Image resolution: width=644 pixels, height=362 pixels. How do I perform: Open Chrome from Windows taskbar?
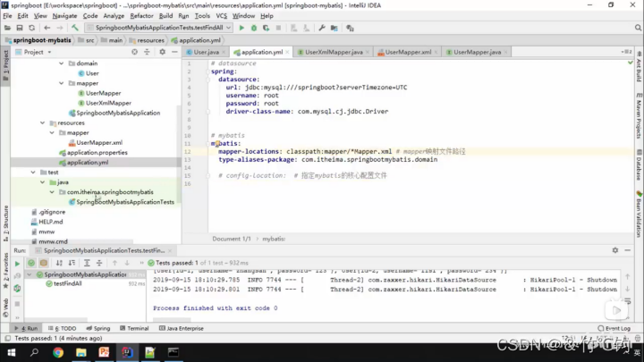click(x=58, y=352)
